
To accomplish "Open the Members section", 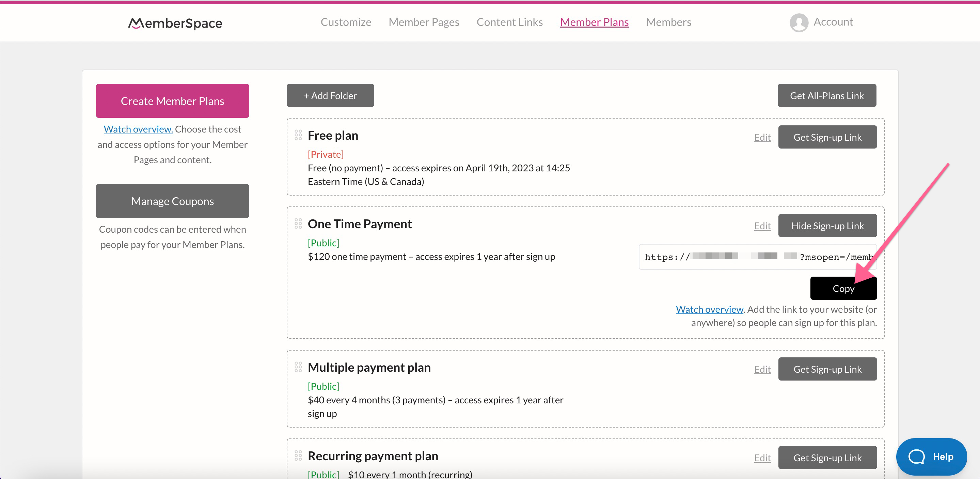I will click(x=668, y=22).
